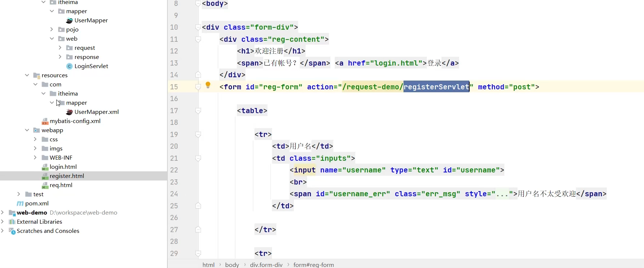
Task: Fold the div form-div block at line 10
Action: (x=198, y=27)
